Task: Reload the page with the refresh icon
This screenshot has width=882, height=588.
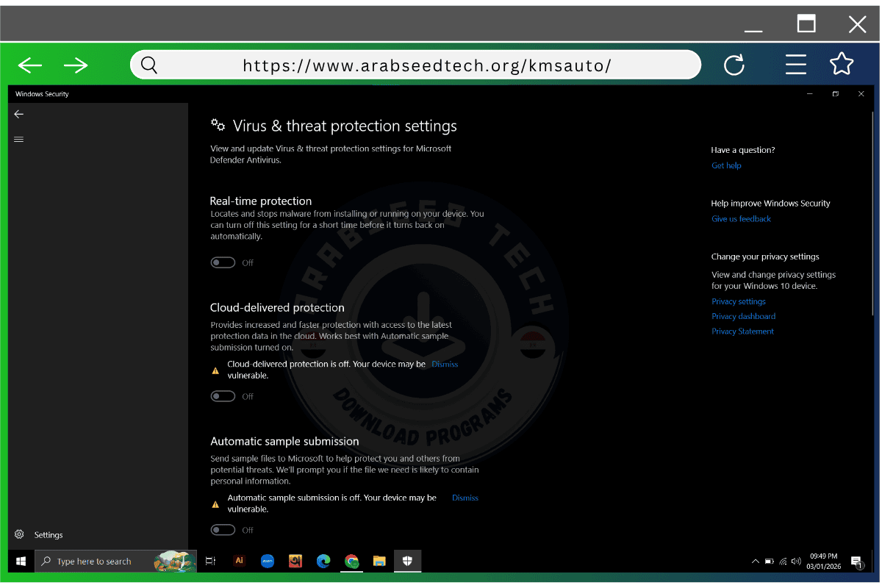Action: click(x=734, y=65)
